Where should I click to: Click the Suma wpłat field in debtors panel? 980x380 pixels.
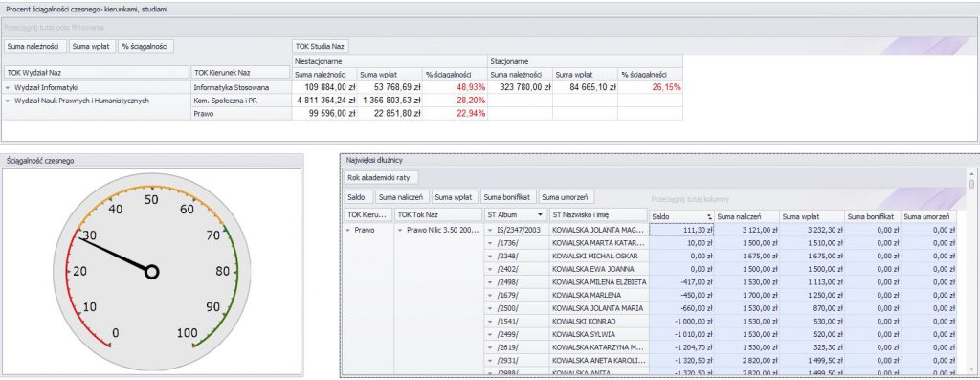(456, 197)
